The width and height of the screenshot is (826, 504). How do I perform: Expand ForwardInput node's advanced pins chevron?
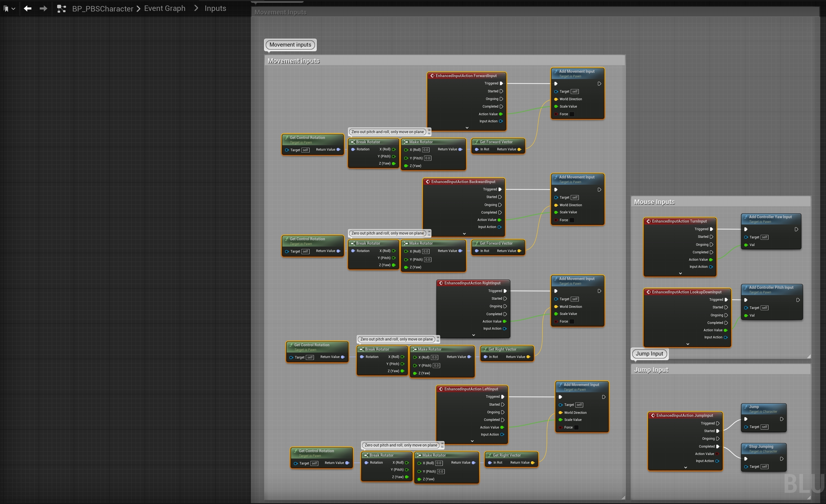click(x=467, y=128)
